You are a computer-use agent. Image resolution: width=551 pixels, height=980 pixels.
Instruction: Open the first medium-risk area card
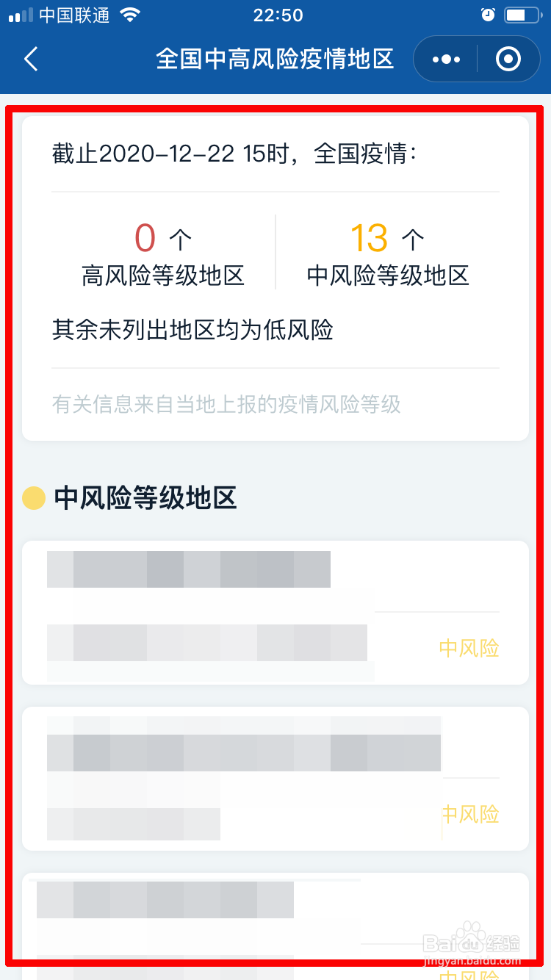click(275, 613)
